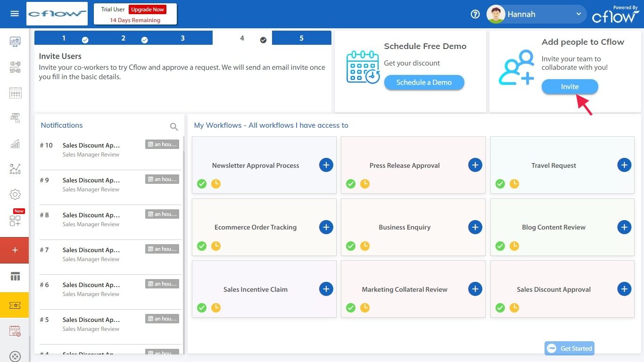Click the Invite button
The image size is (644, 362).
pos(570,87)
